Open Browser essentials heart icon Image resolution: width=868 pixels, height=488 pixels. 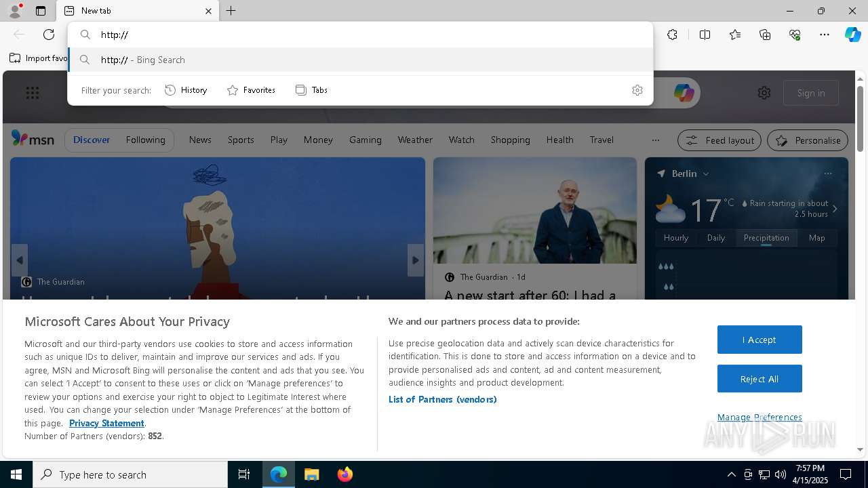tap(795, 35)
